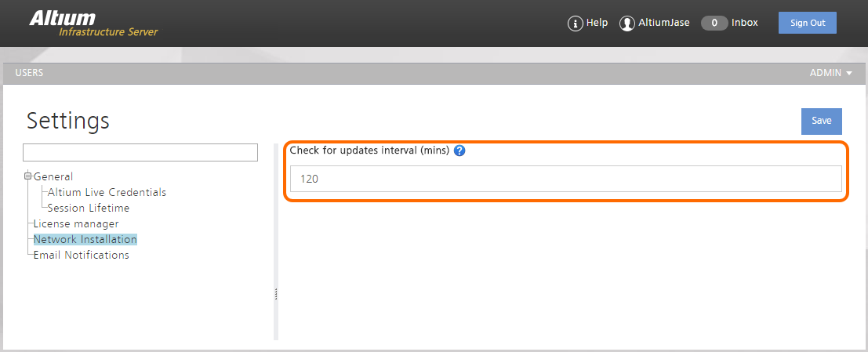
Task: Click the update interval input field
Action: 565,179
